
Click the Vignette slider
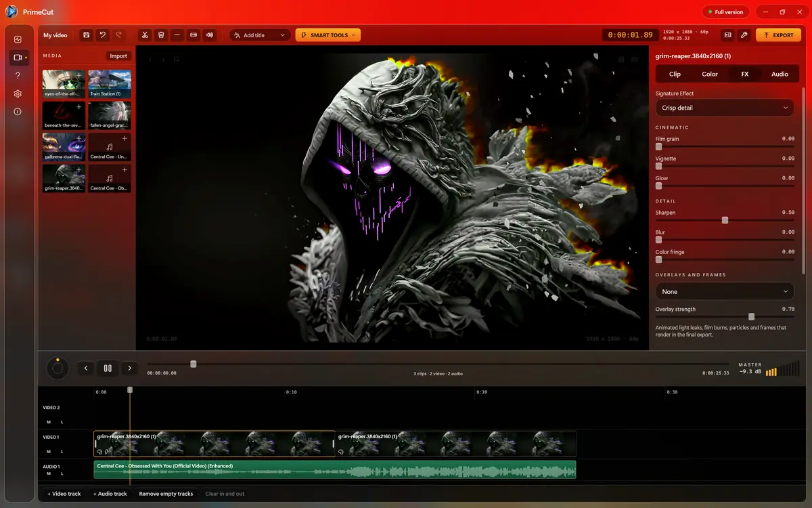(725, 166)
